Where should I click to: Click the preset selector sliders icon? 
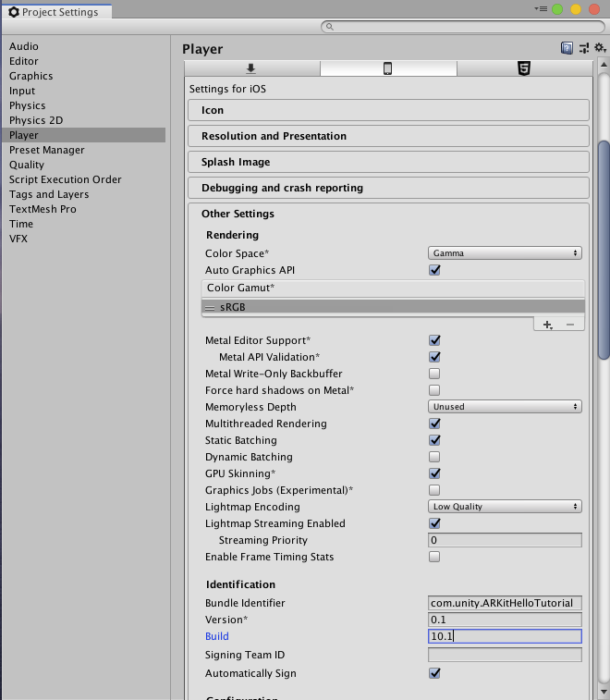(583, 48)
